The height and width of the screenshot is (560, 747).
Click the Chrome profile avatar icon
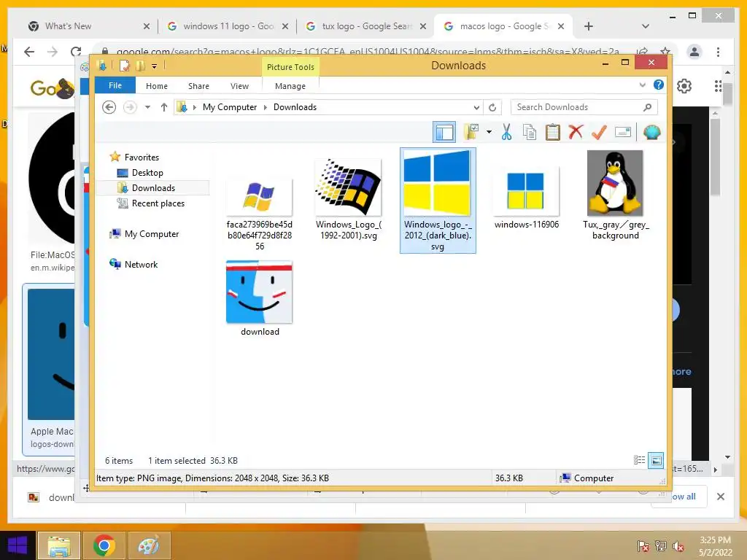pos(694,52)
